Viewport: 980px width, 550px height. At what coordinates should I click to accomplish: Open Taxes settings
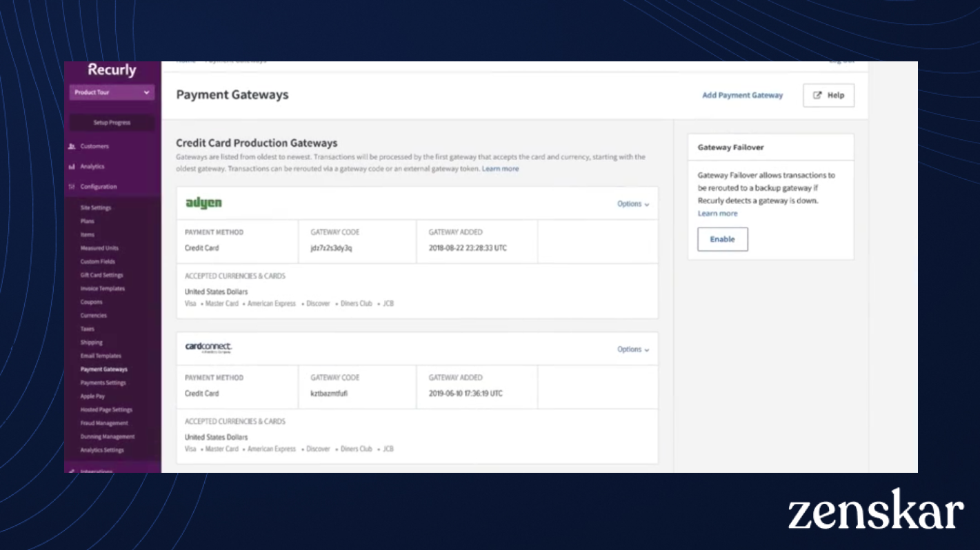tap(87, 329)
